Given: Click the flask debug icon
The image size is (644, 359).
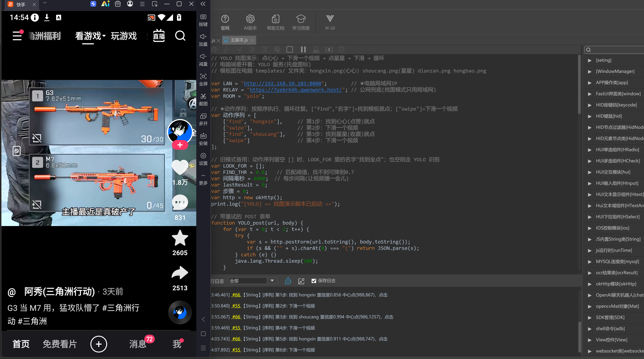Looking at the screenshot, I should 316,49.
